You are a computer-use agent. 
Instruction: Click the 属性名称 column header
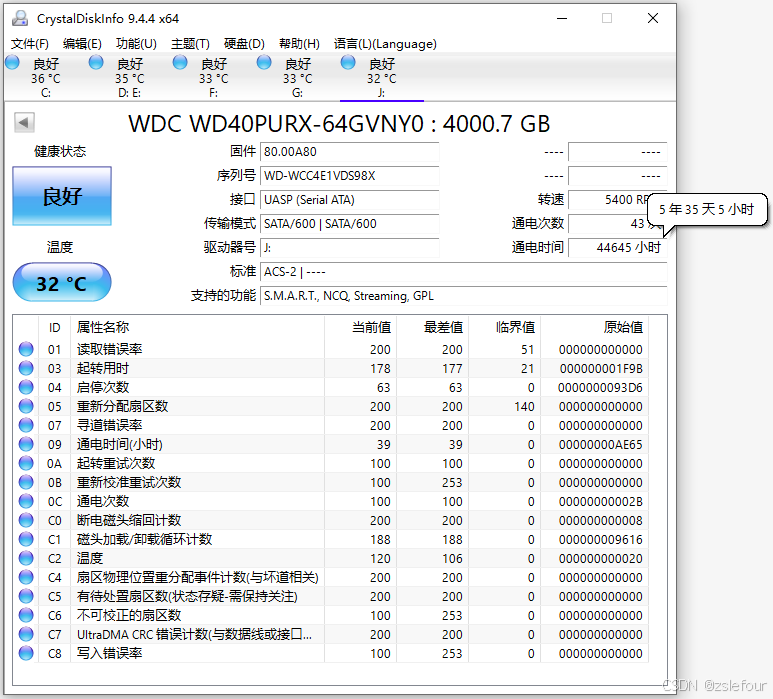point(197,327)
